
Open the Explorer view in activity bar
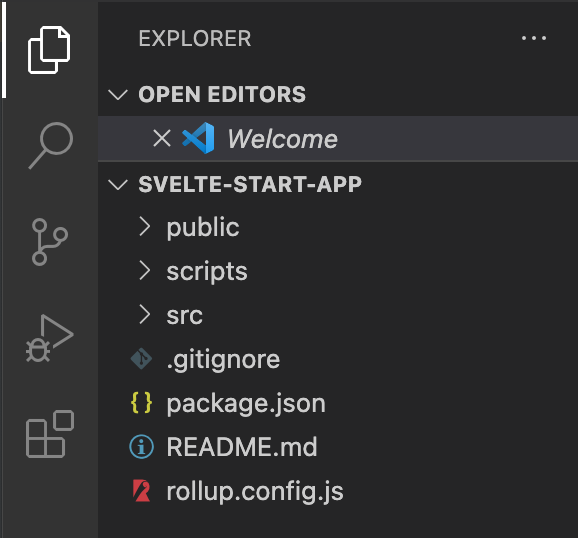tap(49, 50)
